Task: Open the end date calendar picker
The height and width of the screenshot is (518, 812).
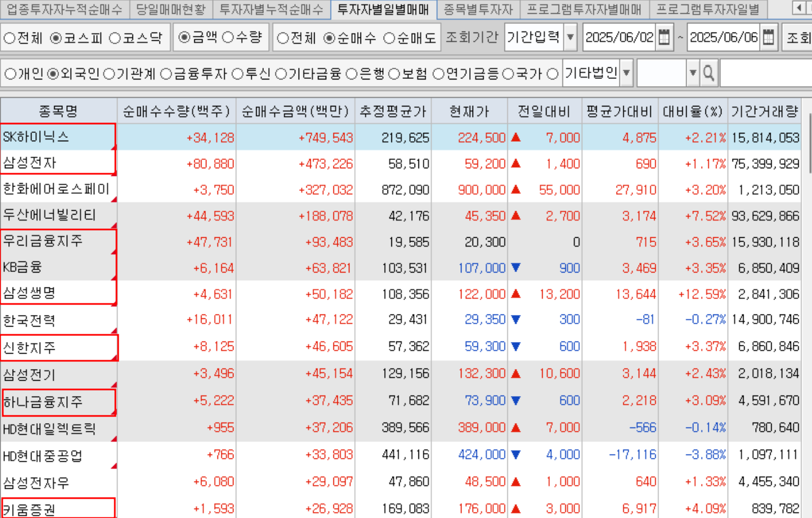Action: click(768, 38)
